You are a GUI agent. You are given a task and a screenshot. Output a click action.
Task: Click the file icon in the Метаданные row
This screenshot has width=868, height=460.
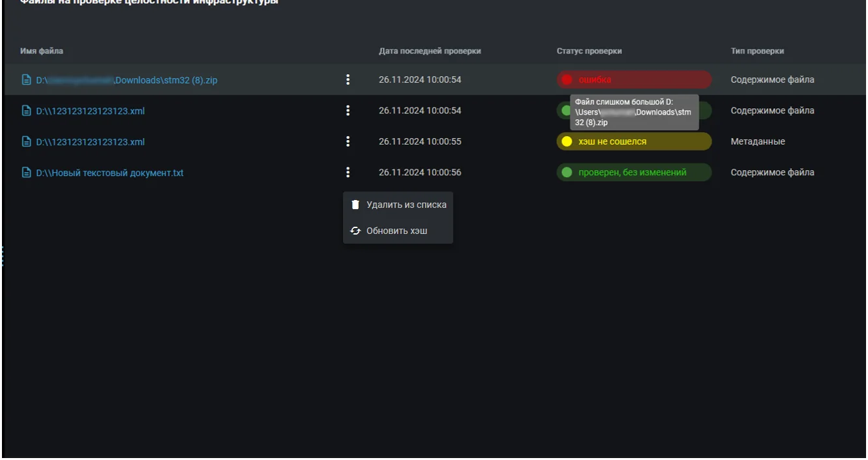[x=27, y=142]
